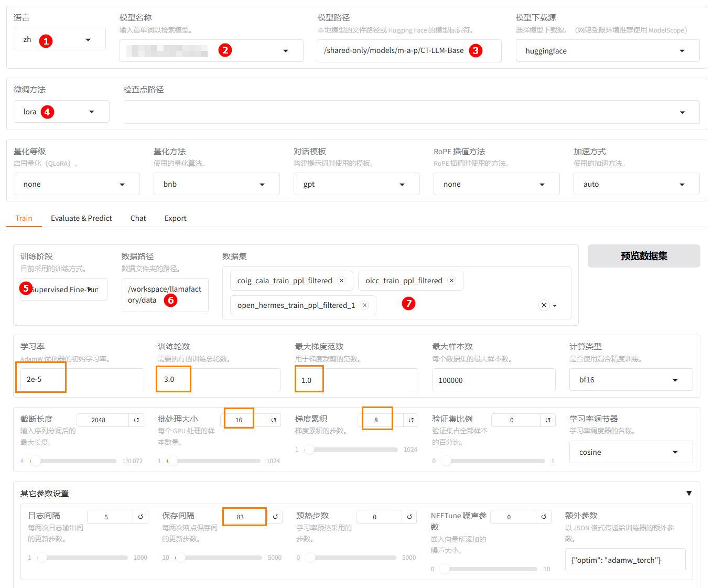Click the 截断长度 slider handle
The height and width of the screenshot is (588, 713).
[36, 461]
